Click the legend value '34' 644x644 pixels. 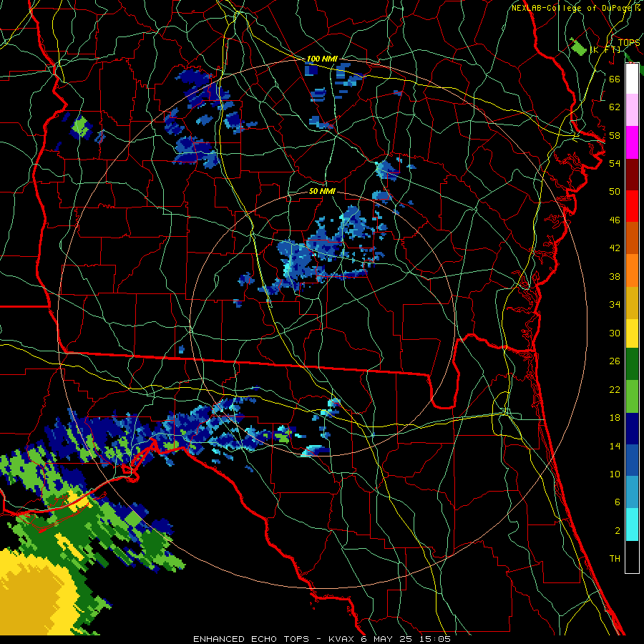(615, 305)
